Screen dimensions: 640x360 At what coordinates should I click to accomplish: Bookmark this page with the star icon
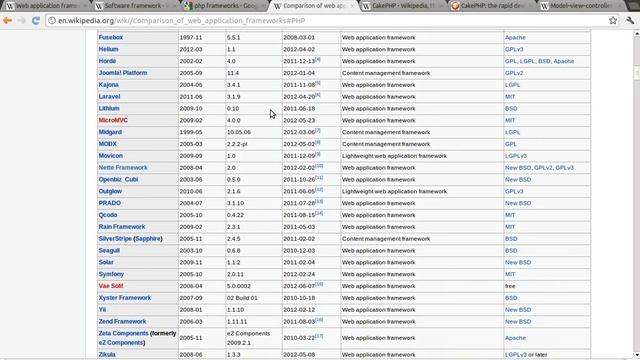click(x=613, y=20)
